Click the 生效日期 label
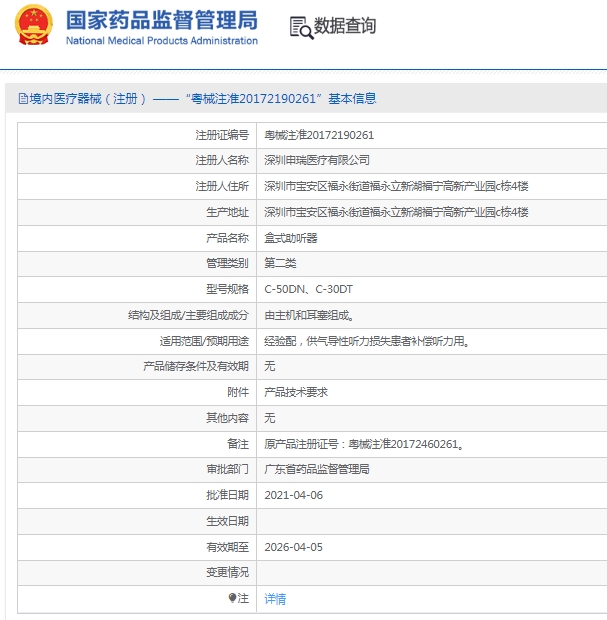The width and height of the screenshot is (607, 620). [227, 521]
